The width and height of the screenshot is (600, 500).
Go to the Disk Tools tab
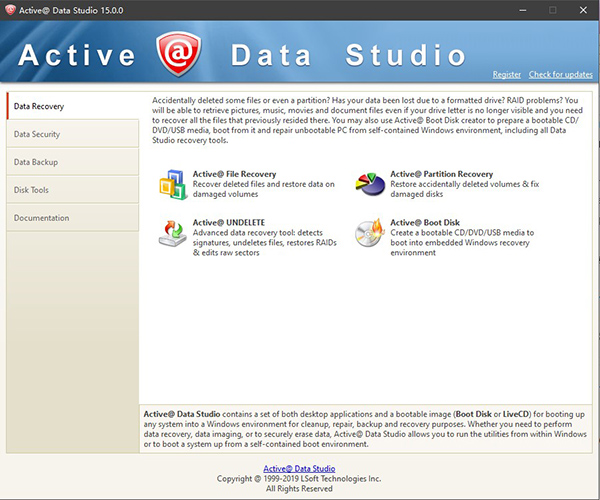tap(73, 190)
